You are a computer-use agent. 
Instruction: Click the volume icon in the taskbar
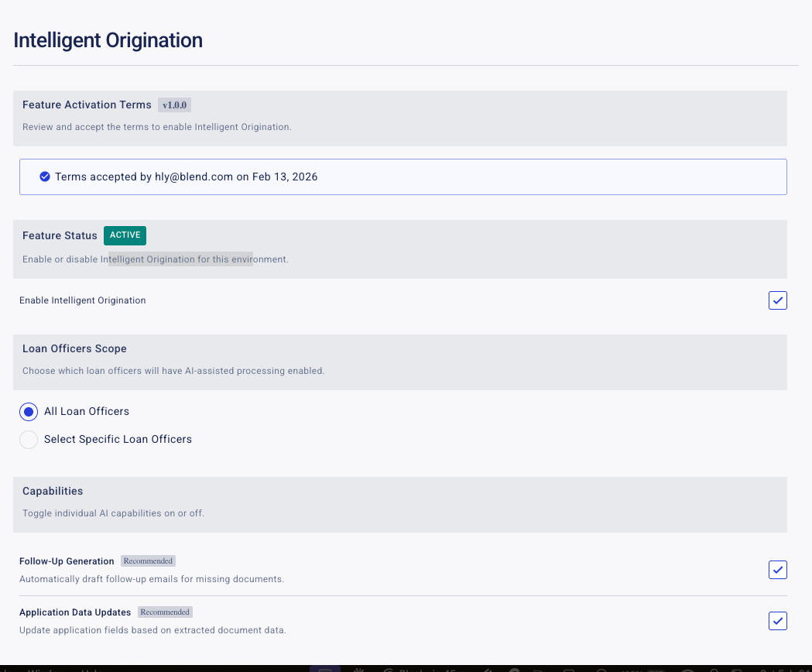pyautogui.click(x=489, y=668)
